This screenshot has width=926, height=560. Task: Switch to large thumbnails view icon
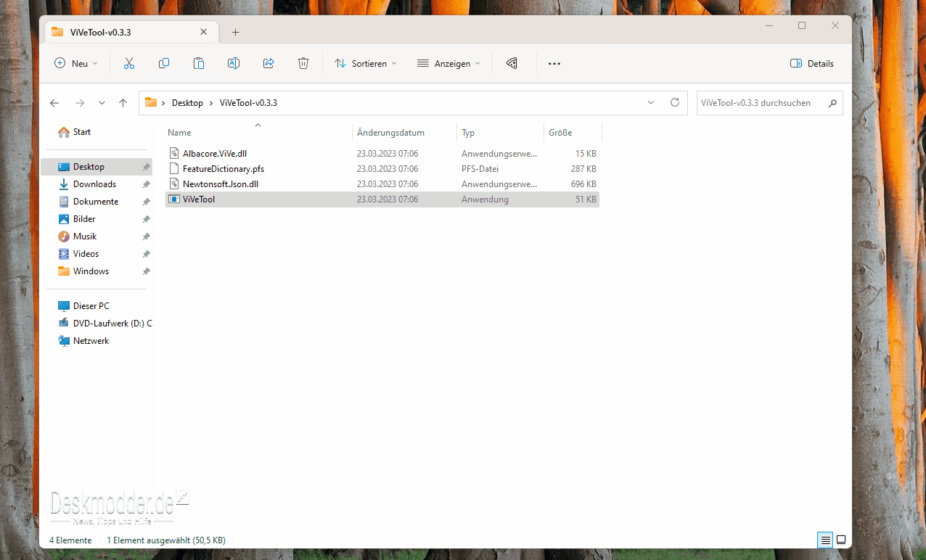point(841,540)
